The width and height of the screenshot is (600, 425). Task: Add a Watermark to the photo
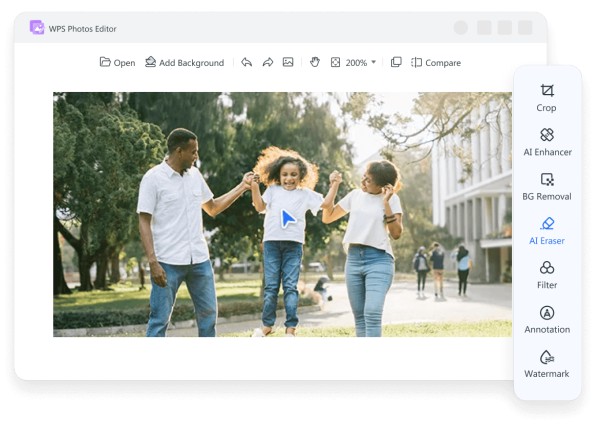(547, 363)
